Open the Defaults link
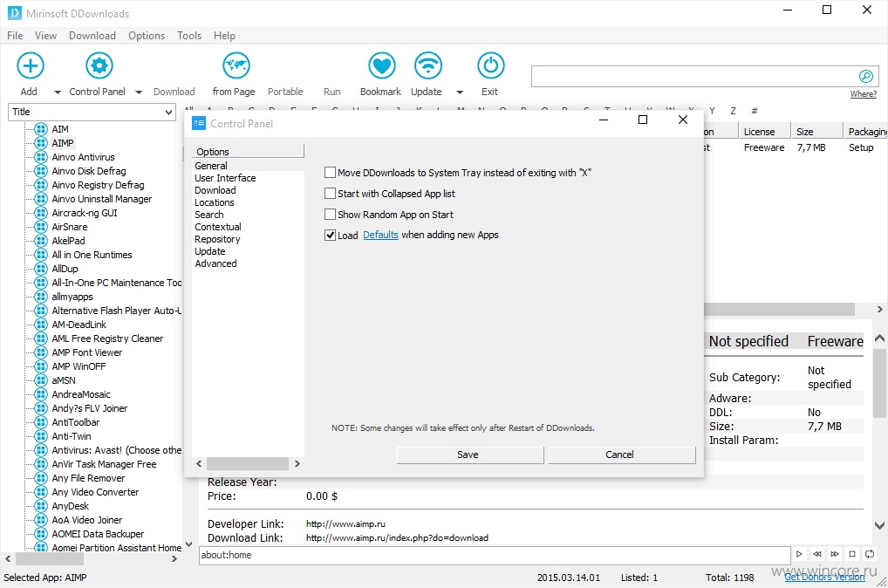Screen dimensions: 888x588 tap(380, 235)
